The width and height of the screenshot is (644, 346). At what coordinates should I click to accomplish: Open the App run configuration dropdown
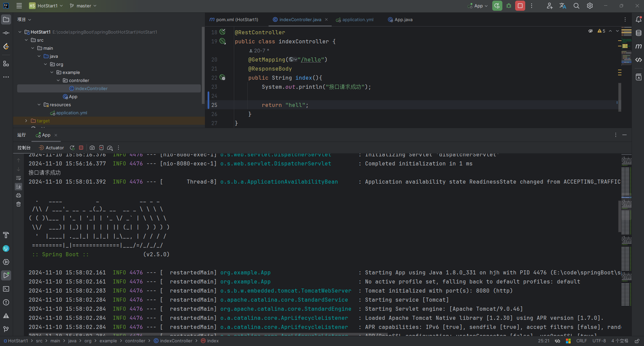478,6
